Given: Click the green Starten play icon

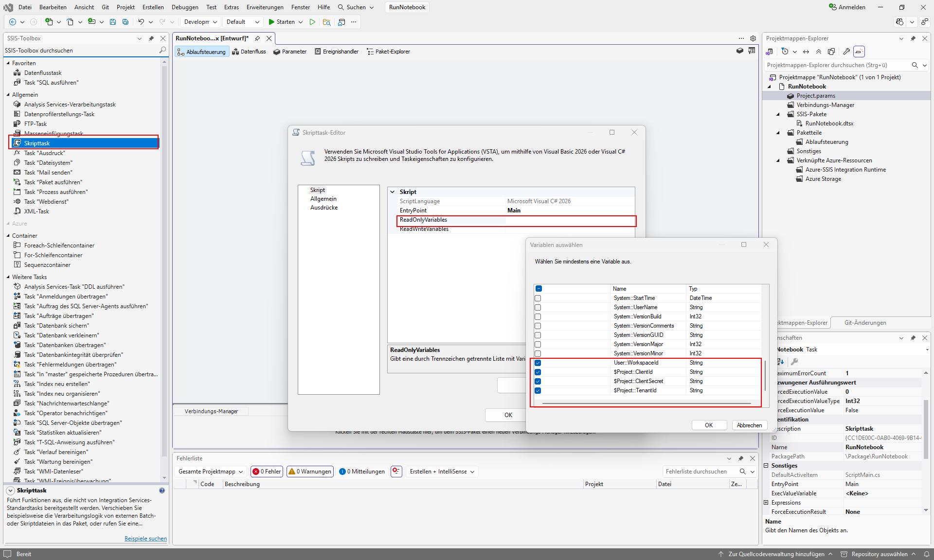Looking at the screenshot, I should coord(271,22).
